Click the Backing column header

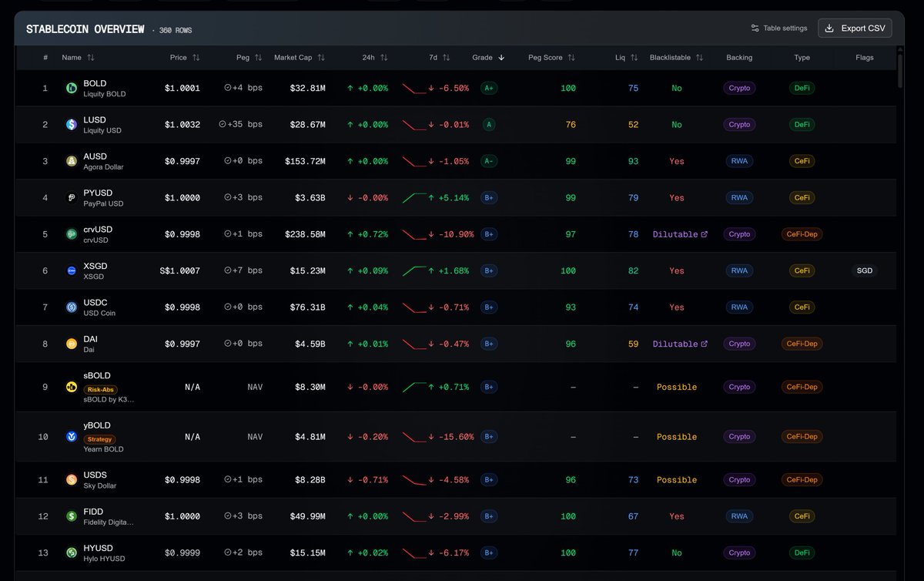739,58
